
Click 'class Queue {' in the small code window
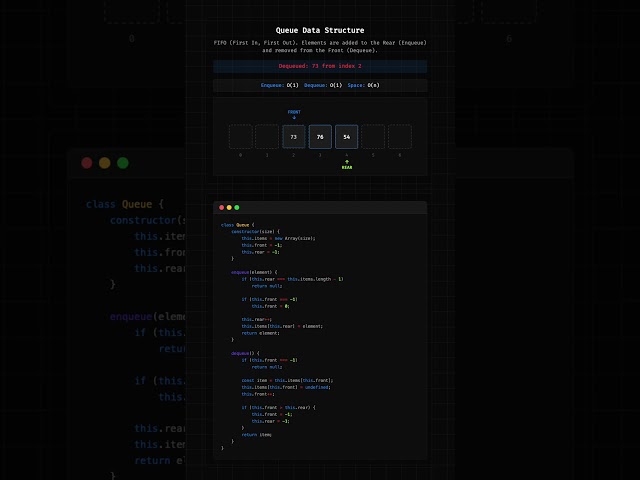pos(238,225)
